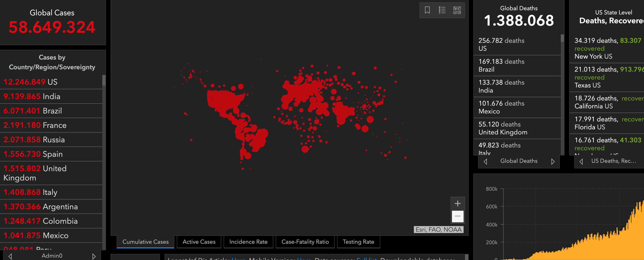Click left arrow beside Global Deaths label

pos(485,161)
